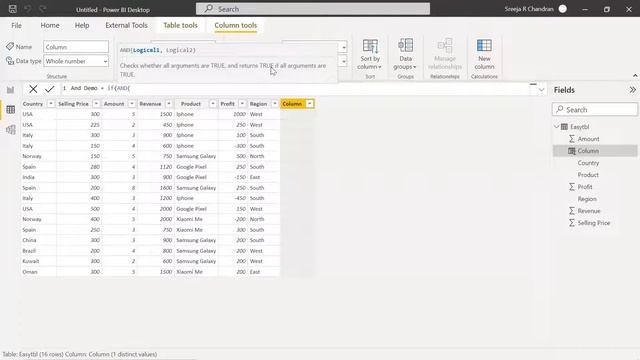The height and width of the screenshot is (360, 640).
Task: Switch to the External Tools tab
Action: pyautogui.click(x=126, y=25)
